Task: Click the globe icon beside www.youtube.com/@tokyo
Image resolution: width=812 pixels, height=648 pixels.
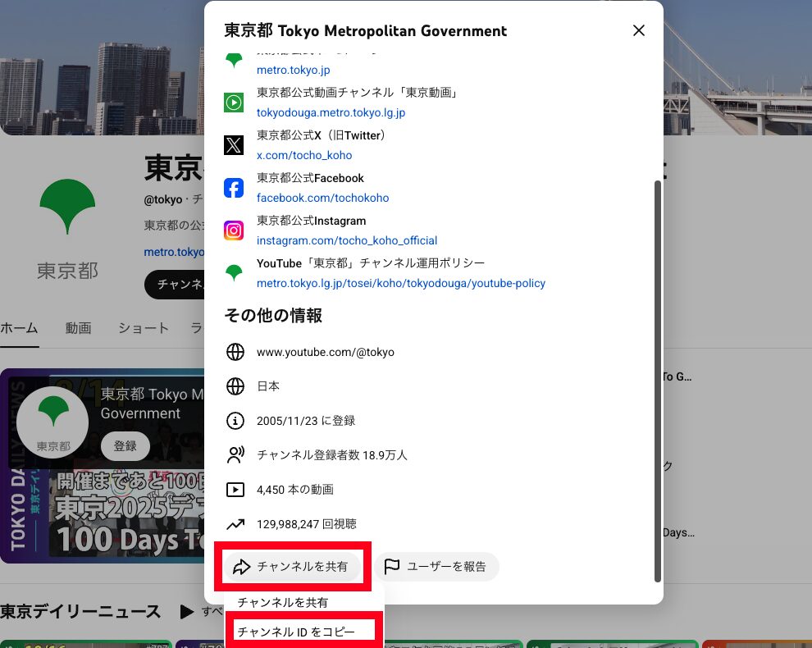Action: 235,352
